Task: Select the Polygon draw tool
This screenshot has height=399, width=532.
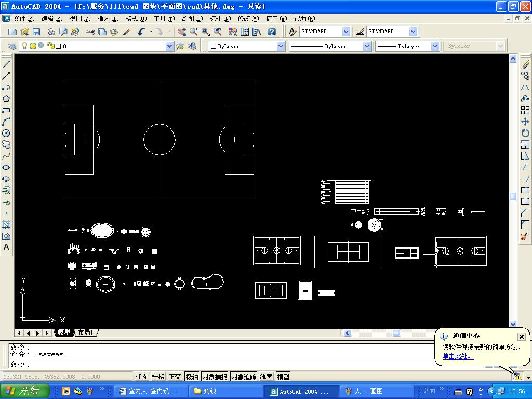Action: click(6, 99)
